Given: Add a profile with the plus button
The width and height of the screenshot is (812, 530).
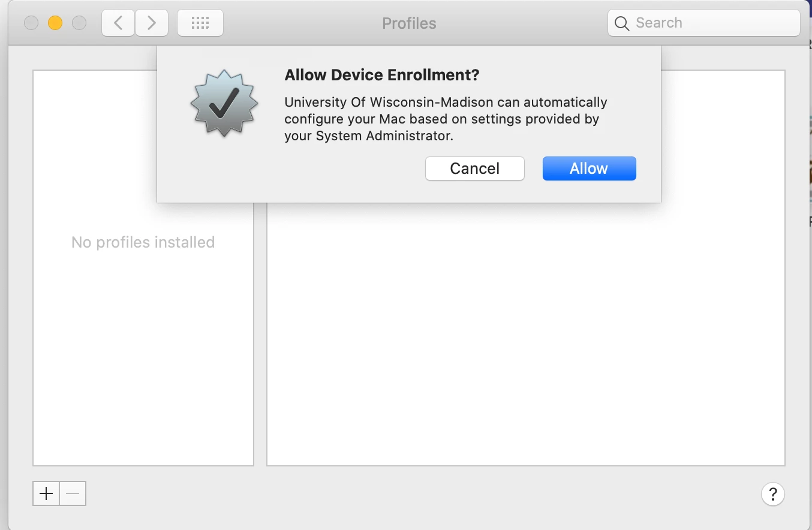Looking at the screenshot, I should coord(46,493).
